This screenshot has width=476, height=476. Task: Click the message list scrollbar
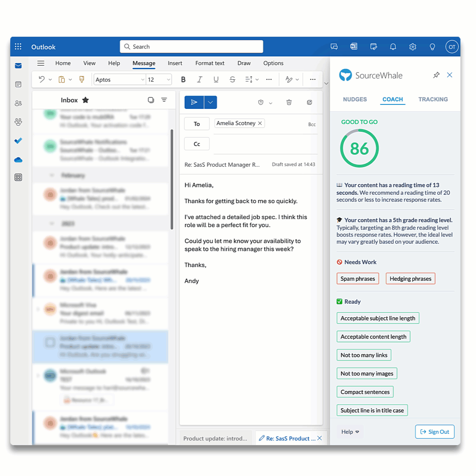click(x=172, y=179)
